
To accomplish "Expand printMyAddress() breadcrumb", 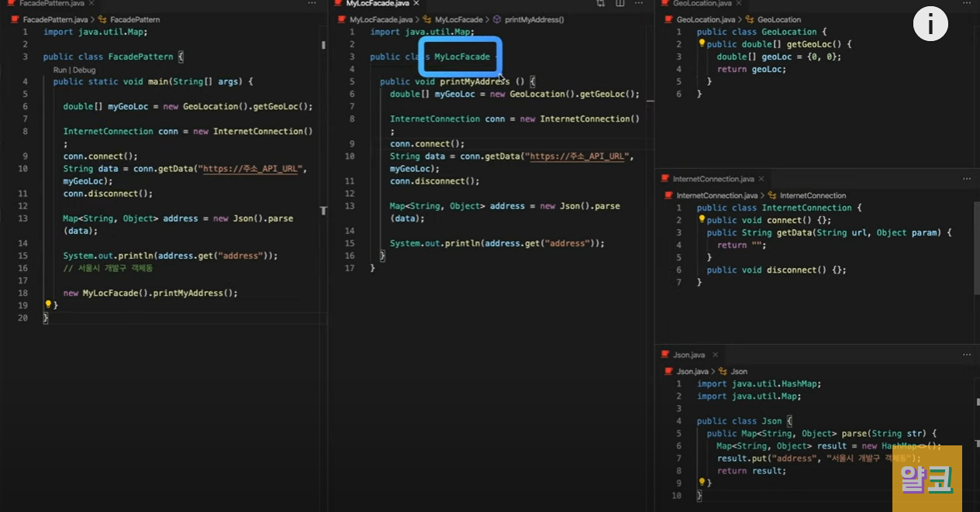I will (x=534, y=19).
